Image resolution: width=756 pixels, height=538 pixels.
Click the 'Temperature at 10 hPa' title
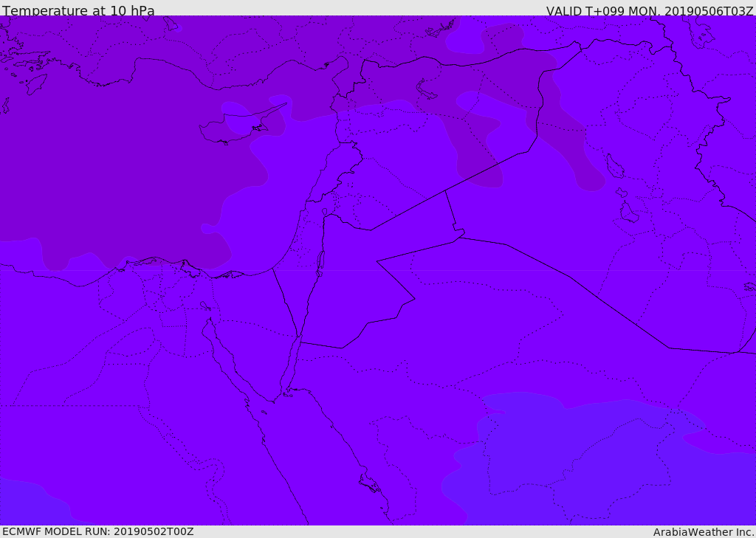point(78,10)
